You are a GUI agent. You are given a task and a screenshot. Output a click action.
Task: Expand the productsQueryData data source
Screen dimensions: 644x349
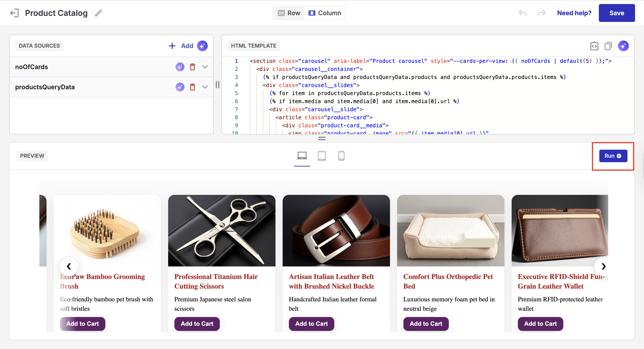coord(205,87)
